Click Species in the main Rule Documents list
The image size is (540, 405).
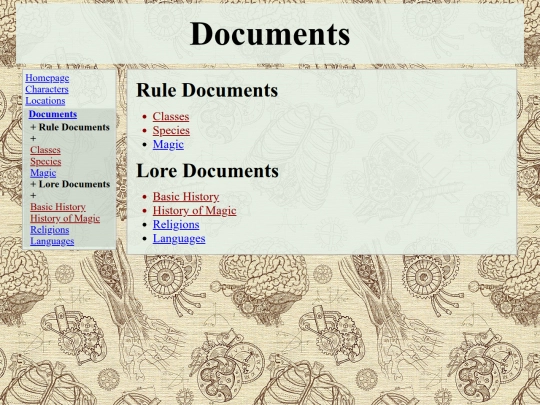tap(171, 131)
